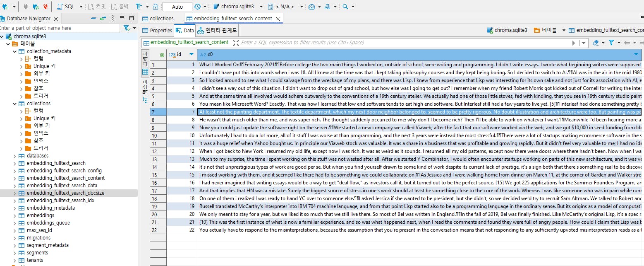Open the SQL editor button
Viewport: 644px width, 266px height.
[x=66, y=7]
